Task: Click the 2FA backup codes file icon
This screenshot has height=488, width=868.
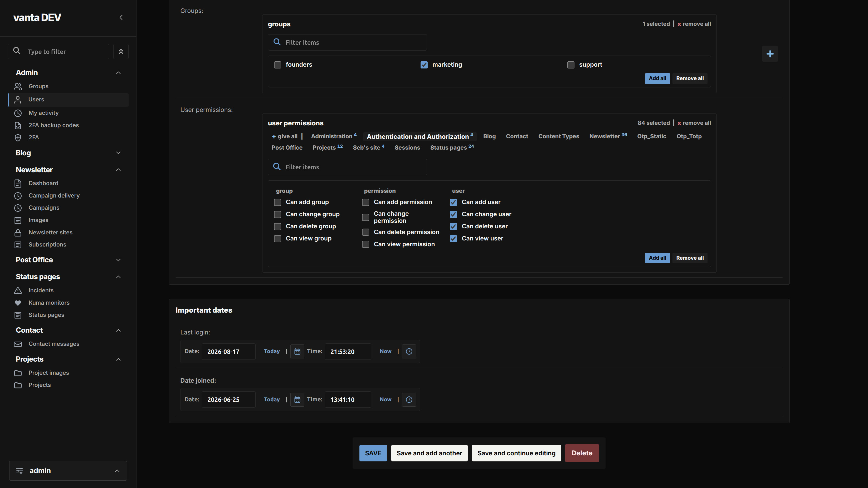Action: point(18,125)
